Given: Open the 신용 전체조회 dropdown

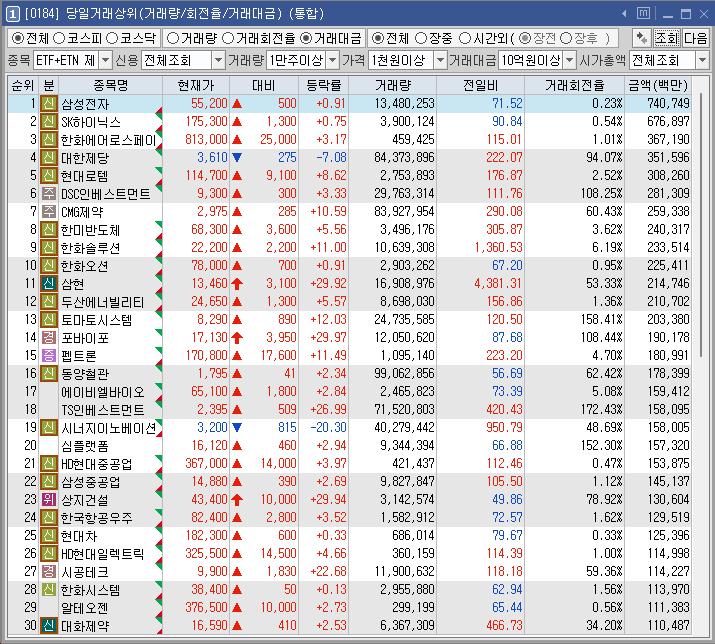Looking at the screenshot, I should pos(219,60).
